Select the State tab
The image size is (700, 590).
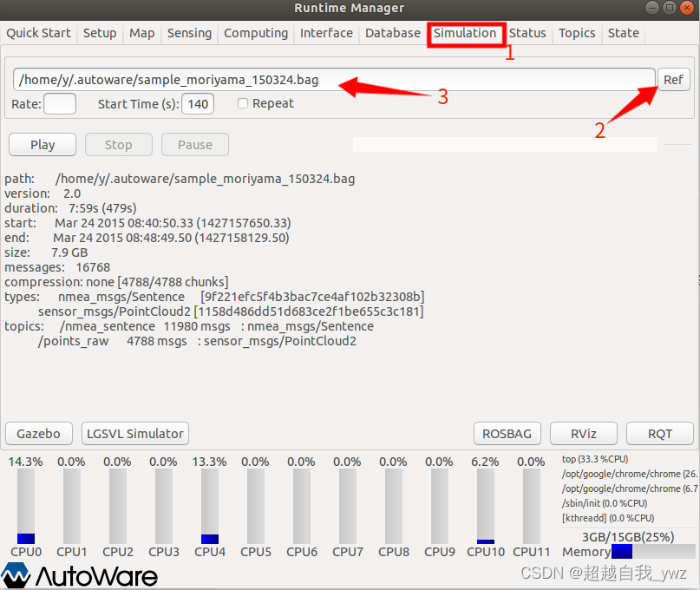pyautogui.click(x=623, y=33)
